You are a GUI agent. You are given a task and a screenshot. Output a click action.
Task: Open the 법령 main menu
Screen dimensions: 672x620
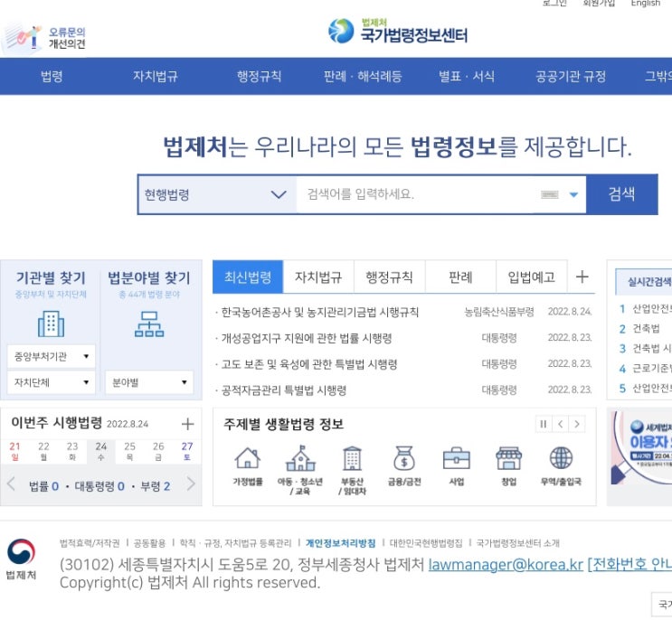point(52,76)
